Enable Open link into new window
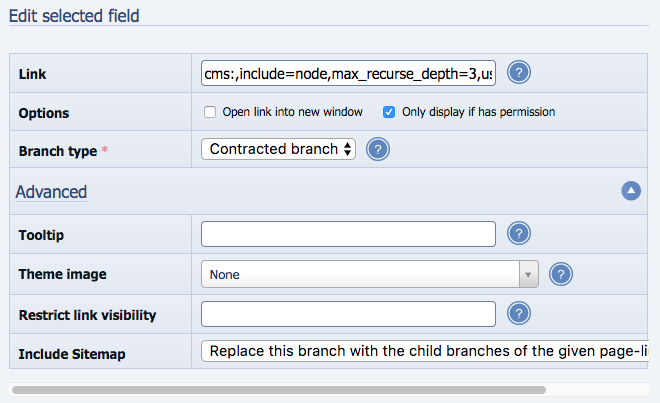The width and height of the screenshot is (660, 403). [x=210, y=112]
